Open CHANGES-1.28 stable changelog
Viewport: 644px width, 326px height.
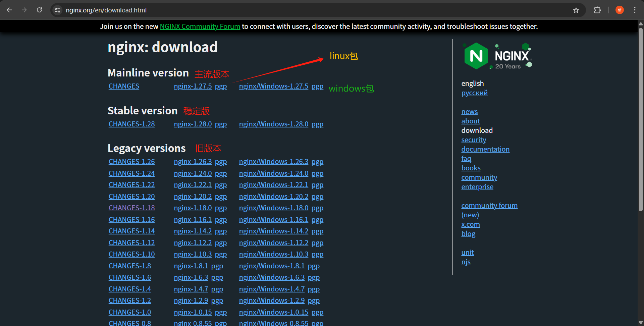tap(132, 124)
